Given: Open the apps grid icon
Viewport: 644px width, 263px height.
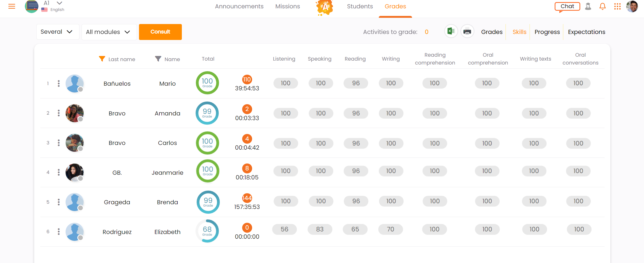Looking at the screenshot, I should (x=617, y=6).
